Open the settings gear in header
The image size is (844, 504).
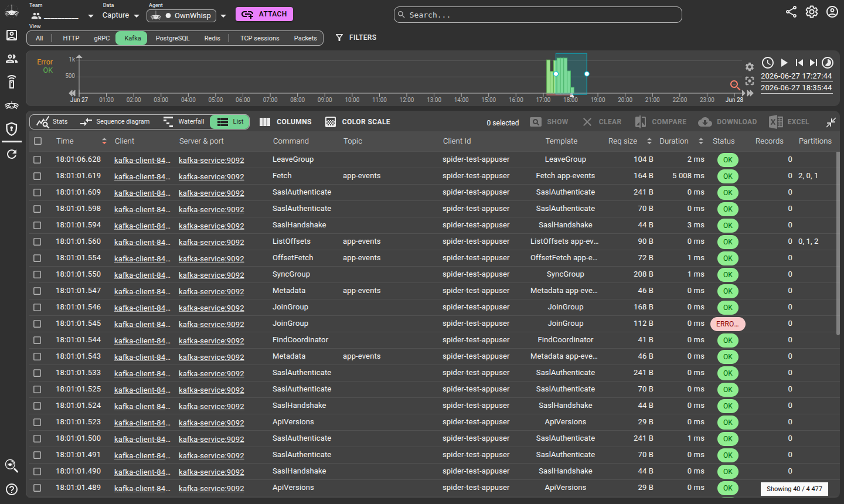(812, 12)
